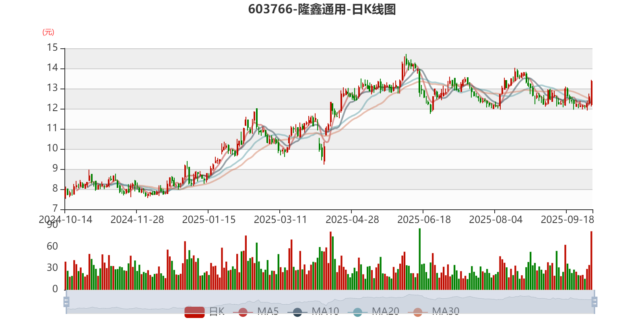This screenshot has width=644, height=322.
Task: Click the price axis value 15
Action: pos(52,48)
